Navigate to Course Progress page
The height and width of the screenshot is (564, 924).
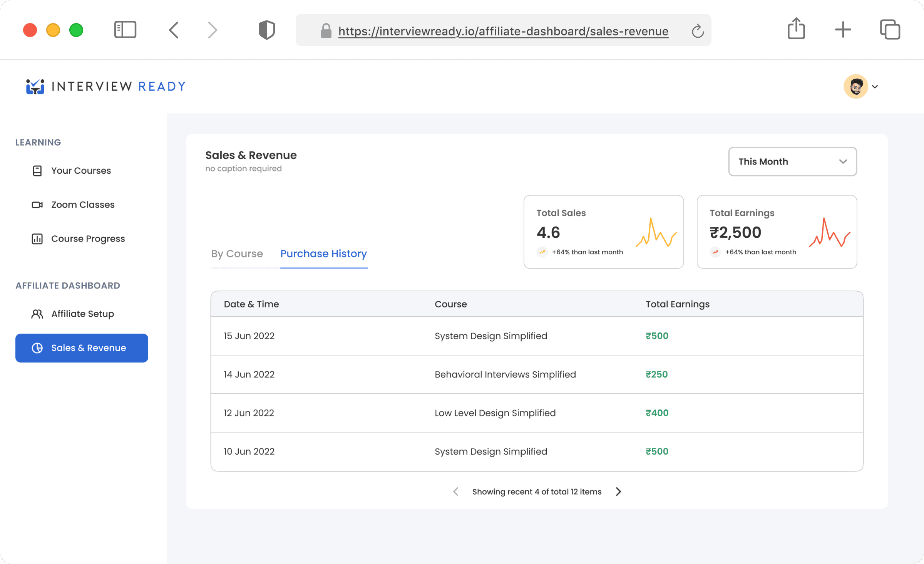[88, 239]
